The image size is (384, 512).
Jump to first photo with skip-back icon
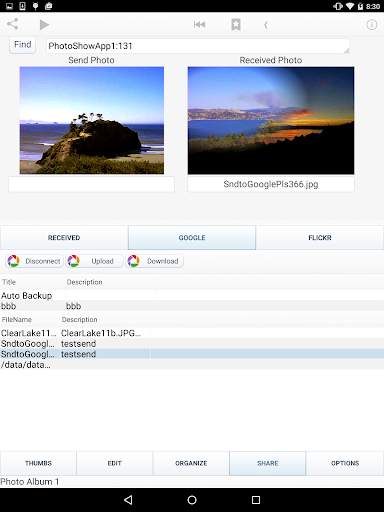(x=199, y=24)
